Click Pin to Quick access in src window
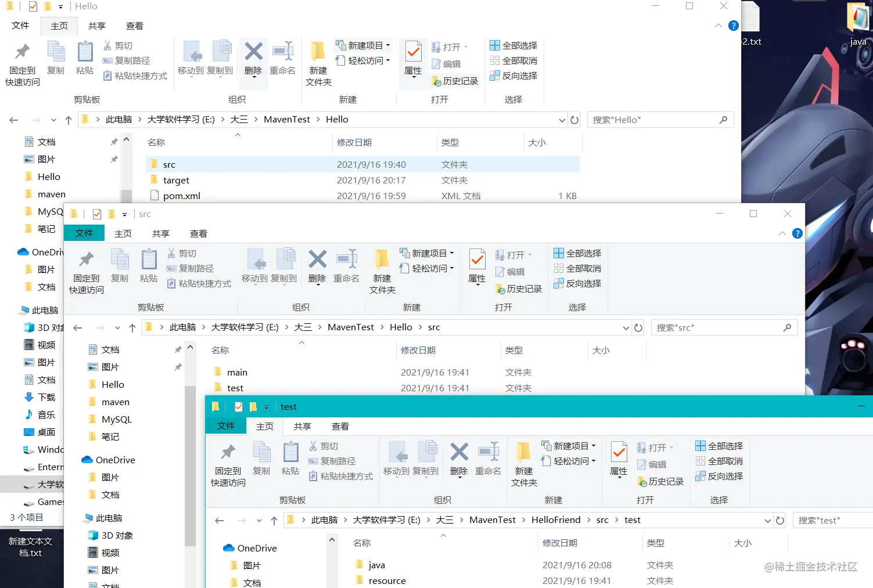The height and width of the screenshot is (588, 873). click(87, 272)
